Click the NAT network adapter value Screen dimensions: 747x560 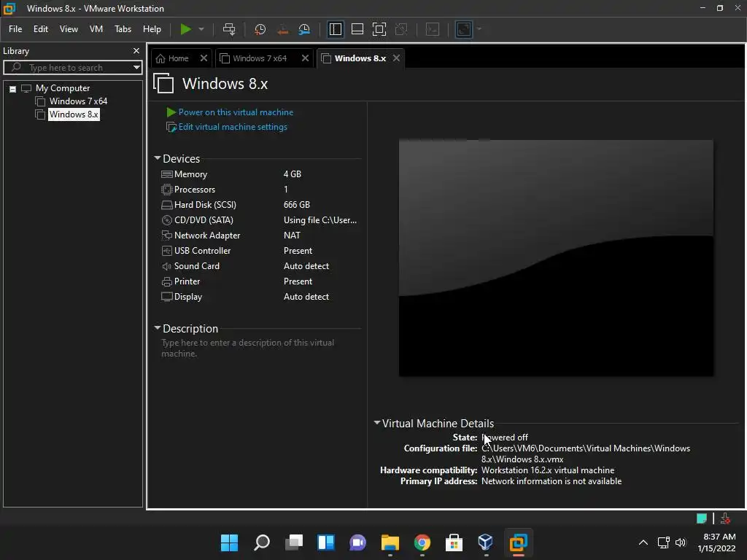pyautogui.click(x=292, y=236)
